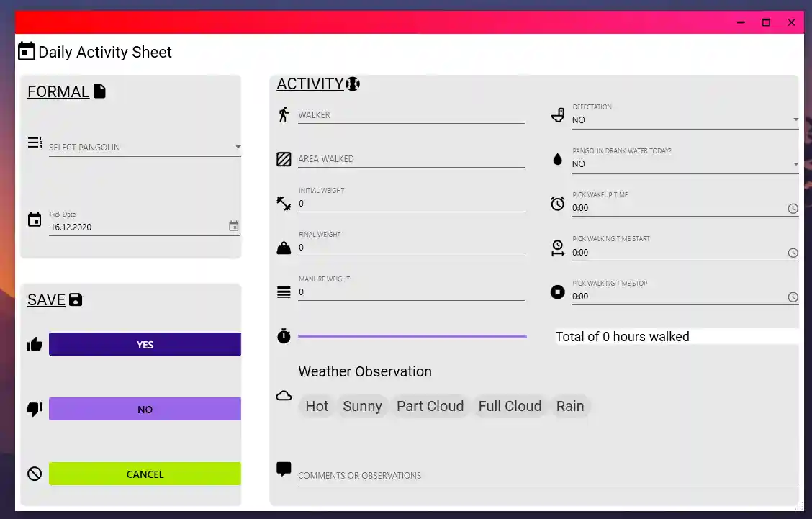Click the calendar icon left of Pick Date

(x=35, y=220)
